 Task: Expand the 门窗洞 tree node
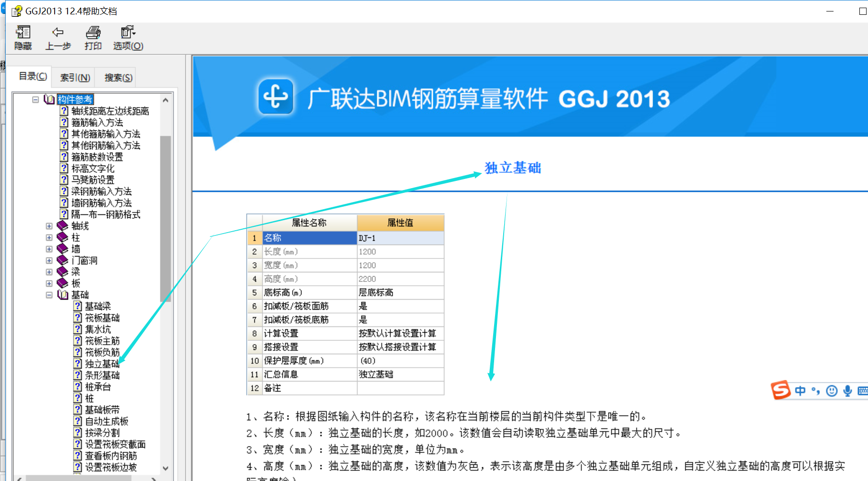coord(49,260)
